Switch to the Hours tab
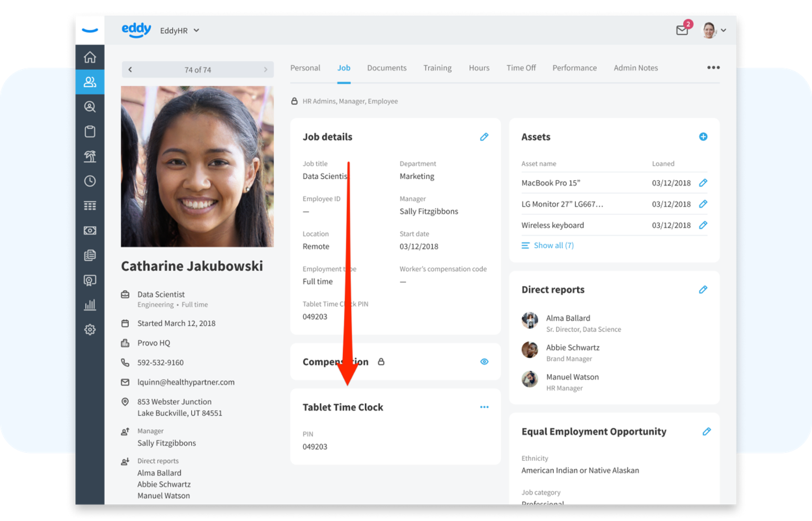Viewport: 812px width, 521px height. point(479,68)
